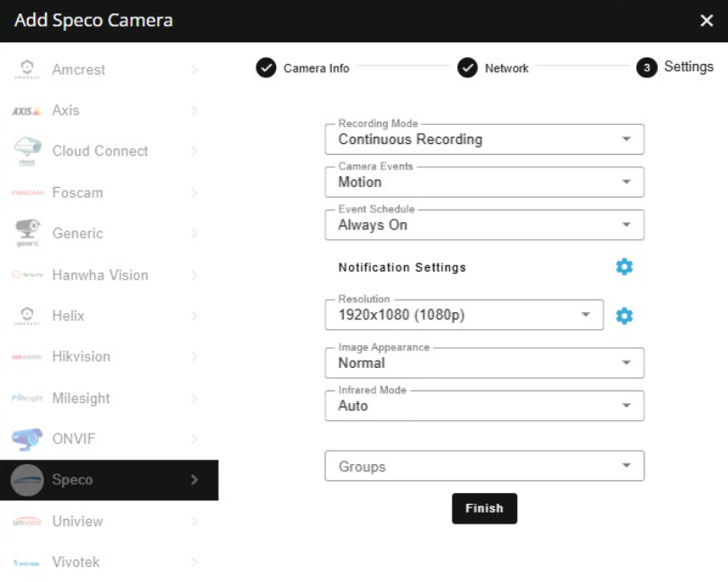
Task: Open the Resolution dropdown
Action: coord(463,315)
